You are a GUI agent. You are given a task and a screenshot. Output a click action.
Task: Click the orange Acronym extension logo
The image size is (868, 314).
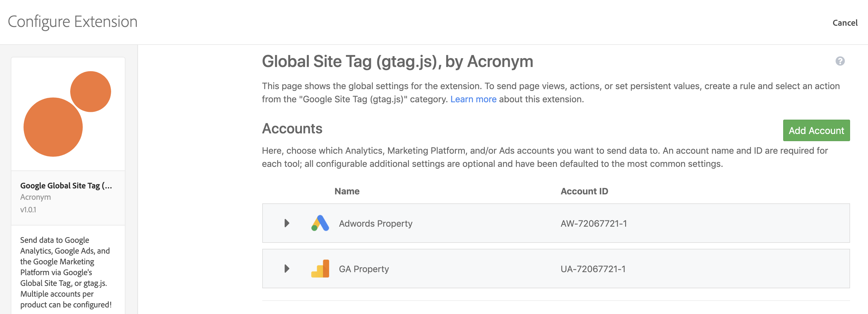(68, 114)
